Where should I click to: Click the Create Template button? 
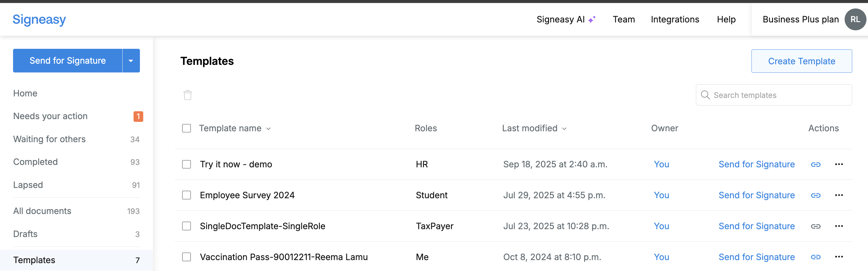[x=801, y=61]
